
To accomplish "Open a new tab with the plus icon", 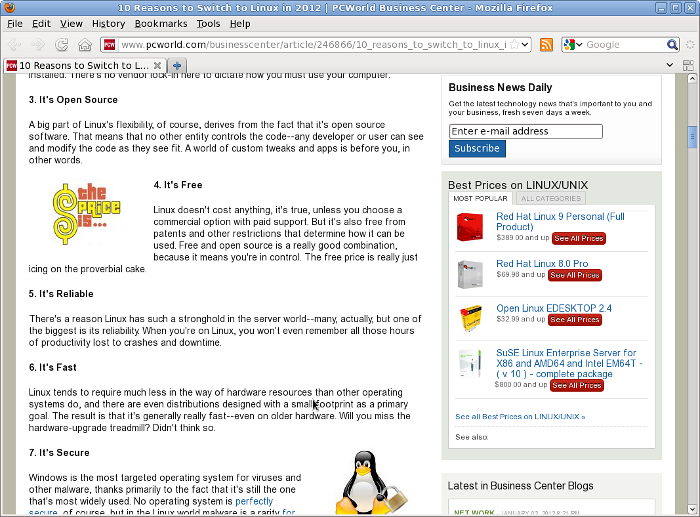I will (177, 66).
